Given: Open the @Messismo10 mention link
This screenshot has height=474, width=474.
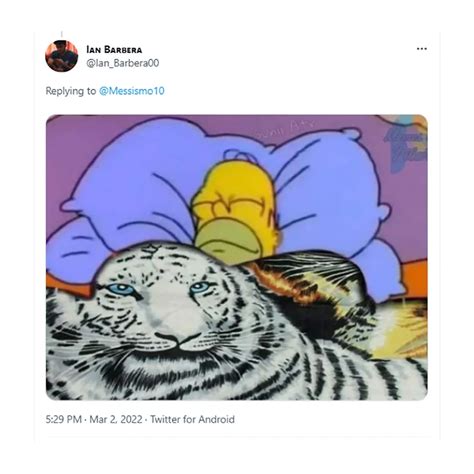Looking at the screenshot, I should [132, 91].
